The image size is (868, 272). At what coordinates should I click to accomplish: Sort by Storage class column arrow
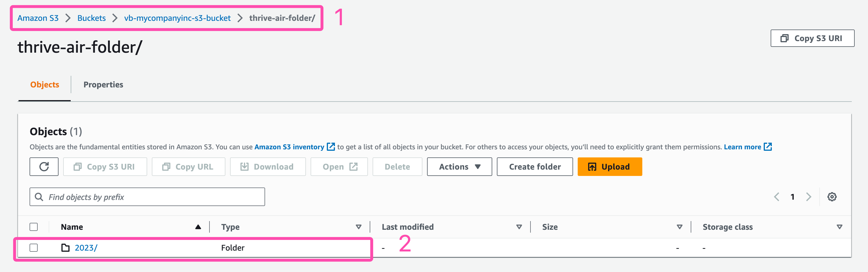(x=839, y=227)
